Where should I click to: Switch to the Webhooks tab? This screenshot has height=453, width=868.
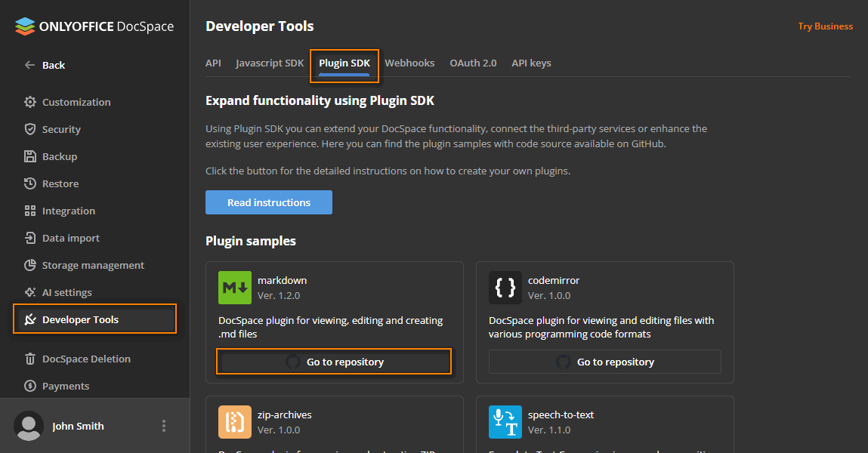click(409, 63)
